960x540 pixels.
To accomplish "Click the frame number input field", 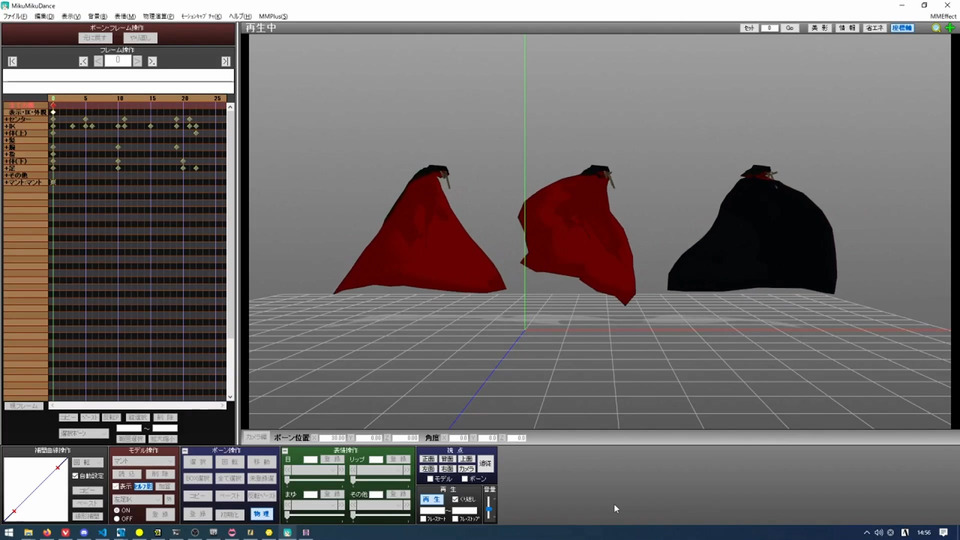I will [118, 61].
